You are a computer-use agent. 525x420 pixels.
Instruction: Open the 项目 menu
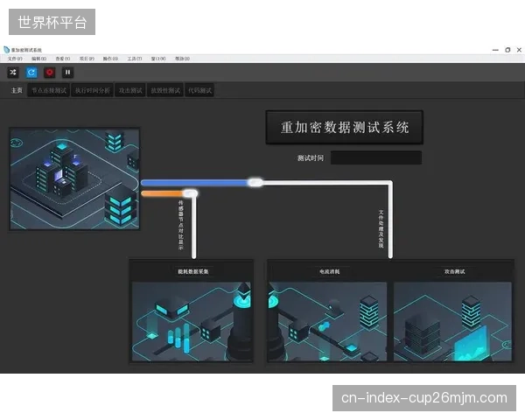[87, 59]
